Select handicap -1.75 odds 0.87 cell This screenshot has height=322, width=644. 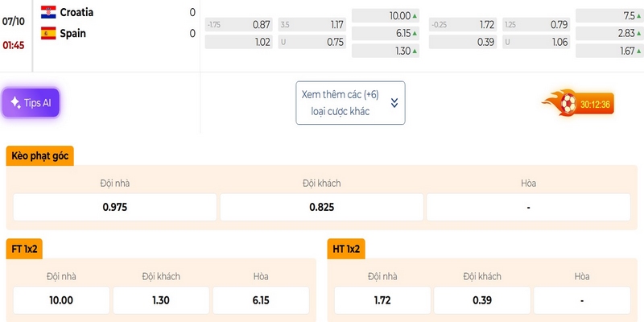[238, 25]
